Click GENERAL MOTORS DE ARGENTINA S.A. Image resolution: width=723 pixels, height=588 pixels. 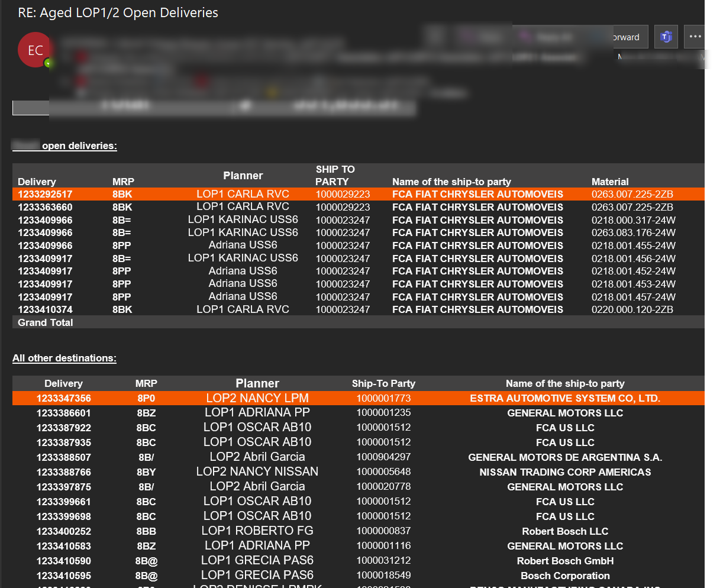(x=565, y=457)
